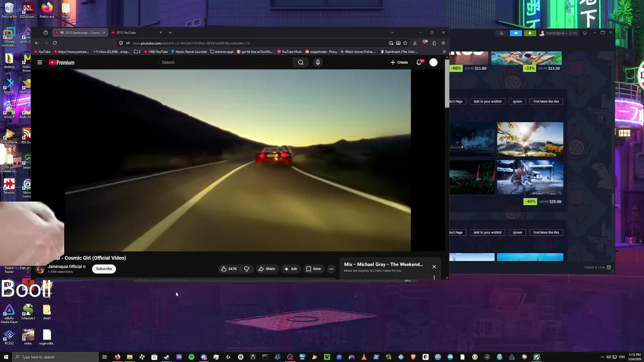Expand the list all tabs chevron
Image resolution: width=644 pixels, height=362 pixels.
tap(392, 33)
